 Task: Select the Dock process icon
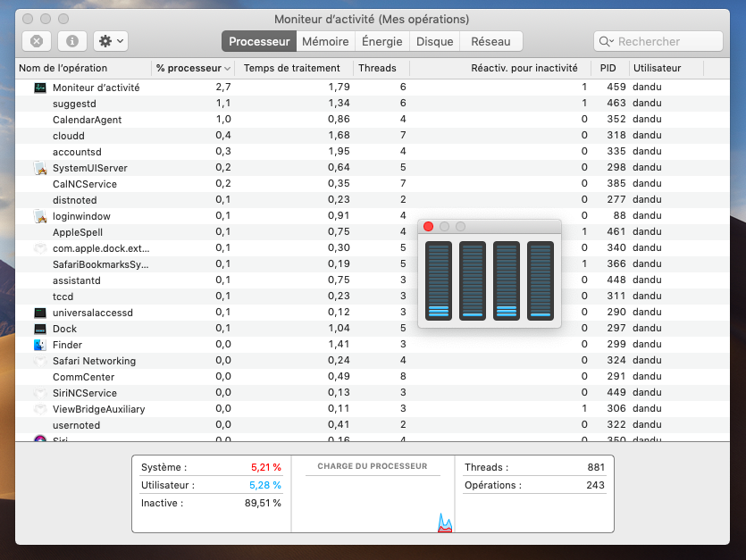coord(40,329)
